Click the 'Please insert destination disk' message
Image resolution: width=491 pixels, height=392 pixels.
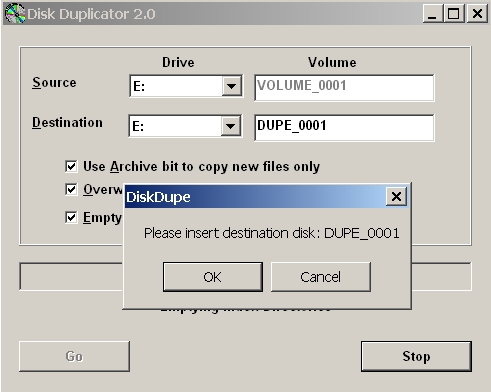click(x=271, y=233)
